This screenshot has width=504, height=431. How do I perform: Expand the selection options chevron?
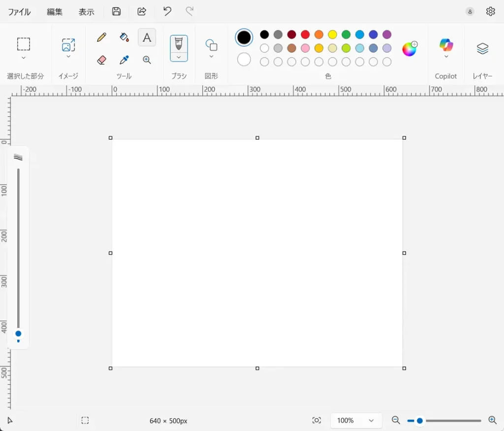24,58
